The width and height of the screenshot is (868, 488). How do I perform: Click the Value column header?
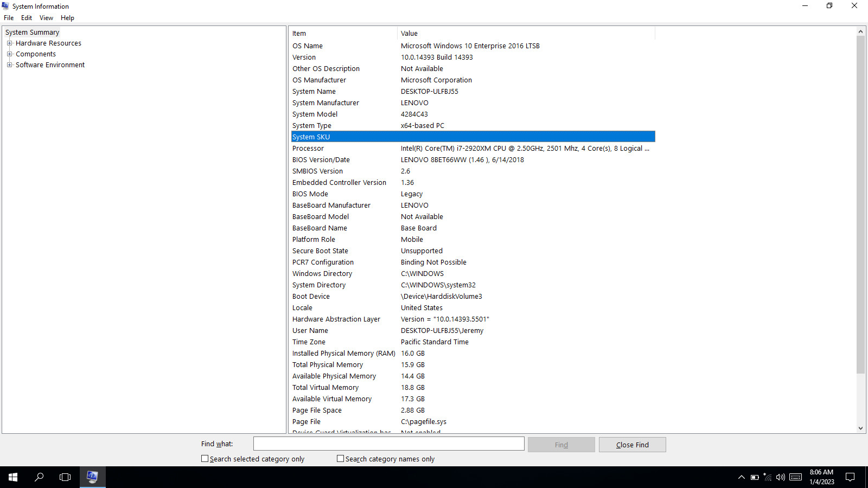point(526,33)
